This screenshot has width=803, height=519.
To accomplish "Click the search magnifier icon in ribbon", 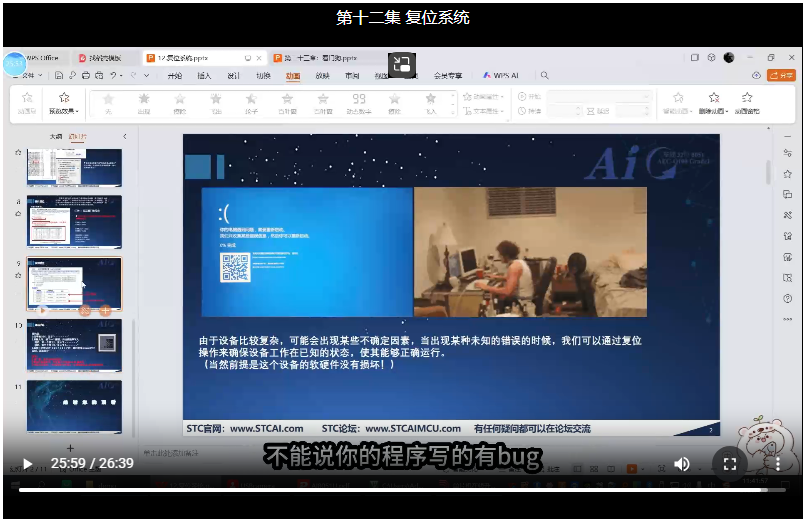I will click(x=544, y=75).
